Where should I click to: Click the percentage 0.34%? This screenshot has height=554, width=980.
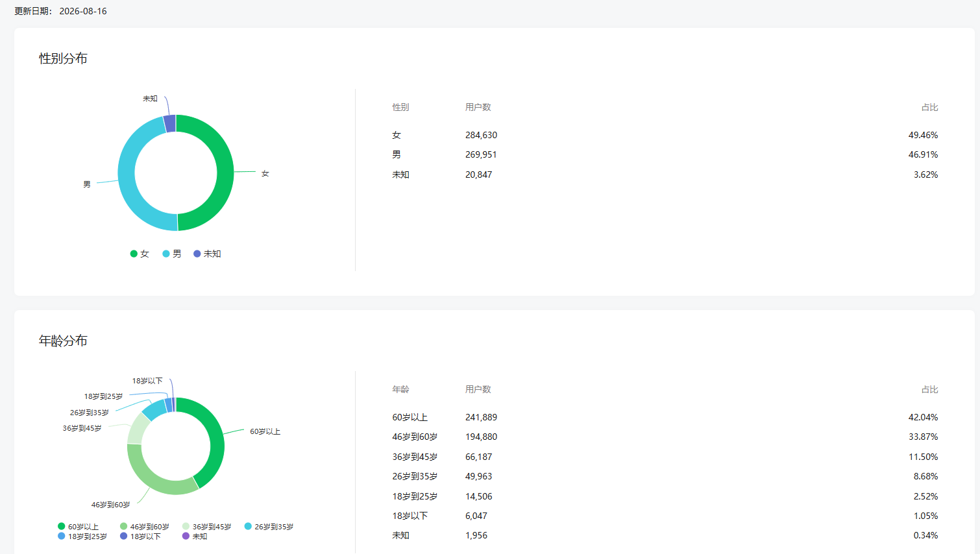click(x=925, y=535)
